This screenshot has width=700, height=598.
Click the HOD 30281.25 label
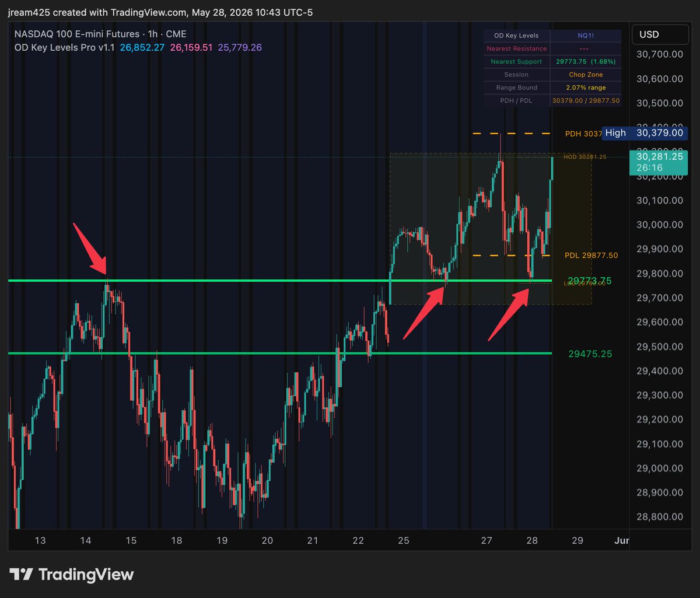coord(585,157)
